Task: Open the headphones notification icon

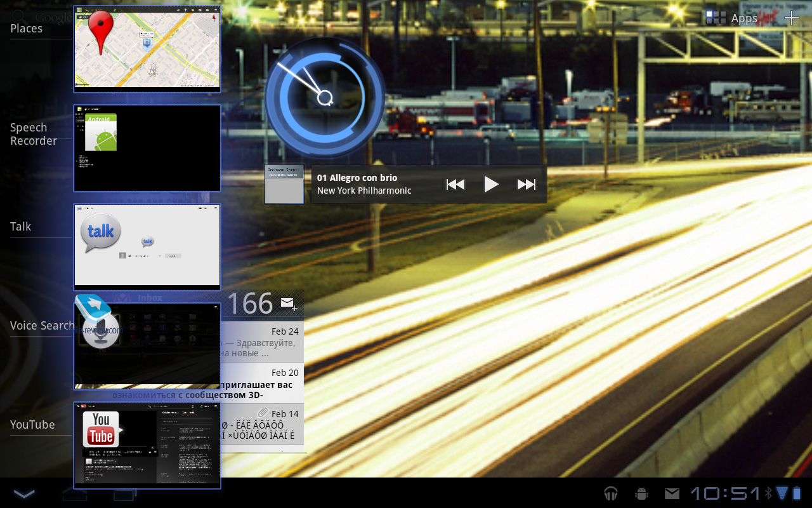Action: (x=611, y=493)
